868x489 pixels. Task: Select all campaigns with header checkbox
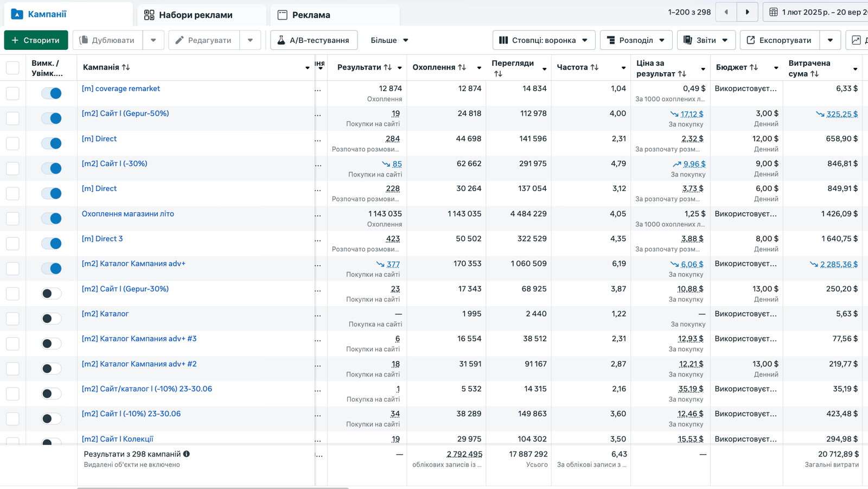[12, 68]
